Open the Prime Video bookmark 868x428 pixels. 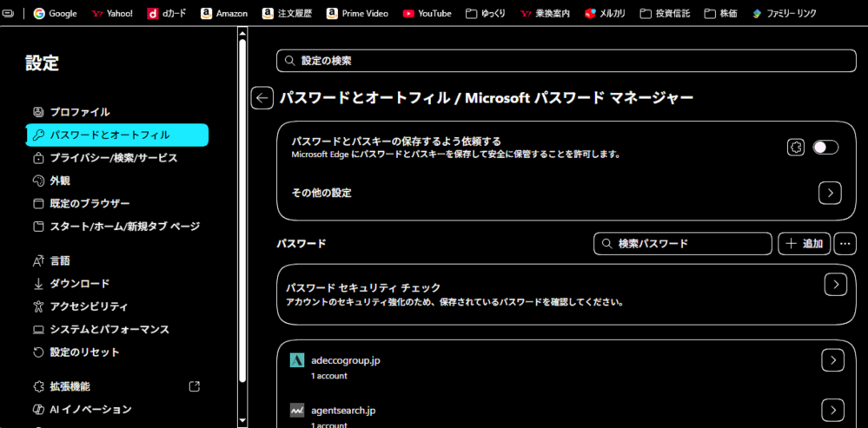pyautogui.click(x=357, y=13)
